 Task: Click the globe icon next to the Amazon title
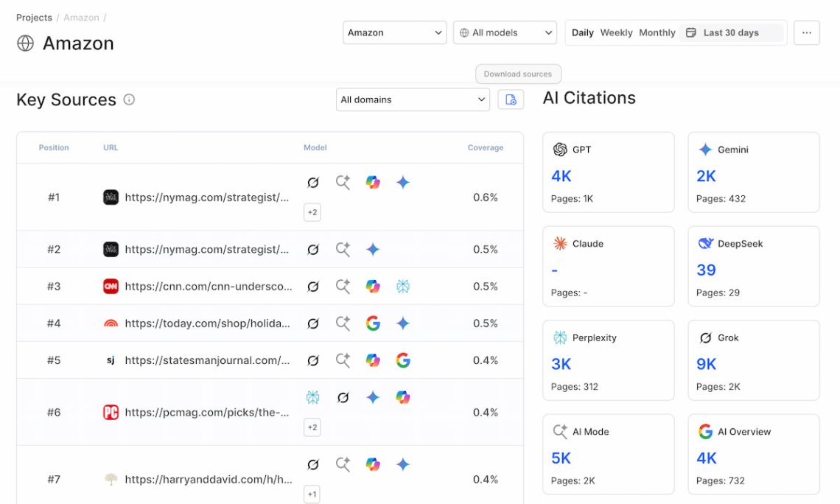pyautogui.click(x=26, y=43)
